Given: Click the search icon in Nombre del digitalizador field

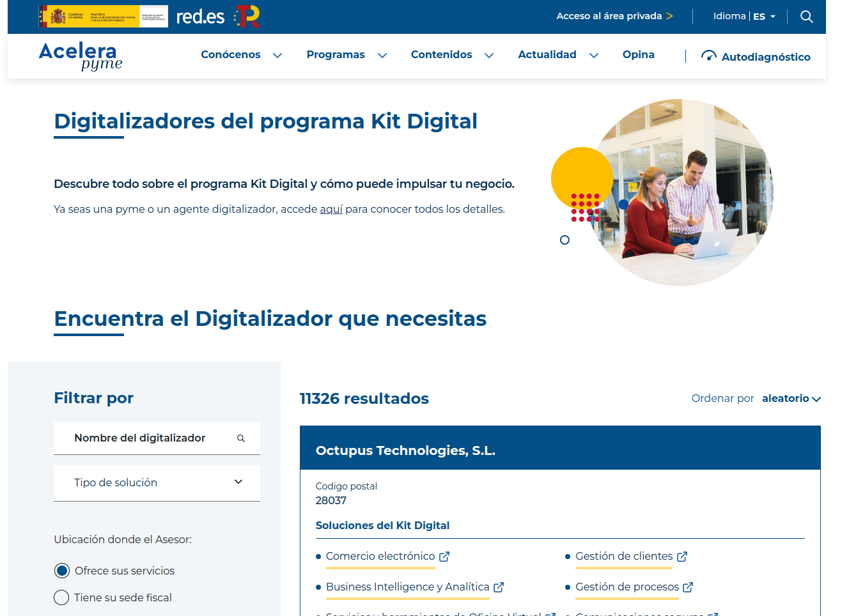Looking at the screenshot, I should pos(241,438).
